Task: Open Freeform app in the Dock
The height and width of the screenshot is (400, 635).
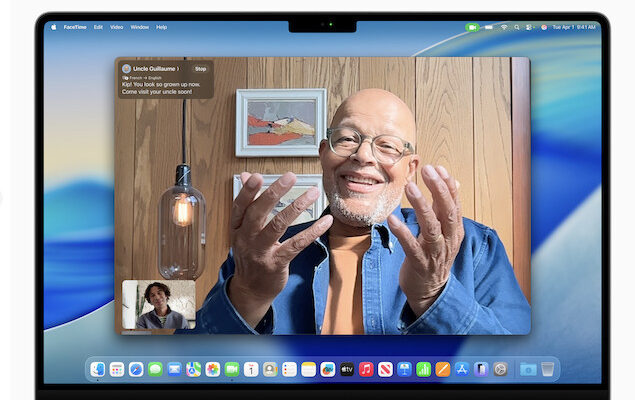Action: point(328,369)
